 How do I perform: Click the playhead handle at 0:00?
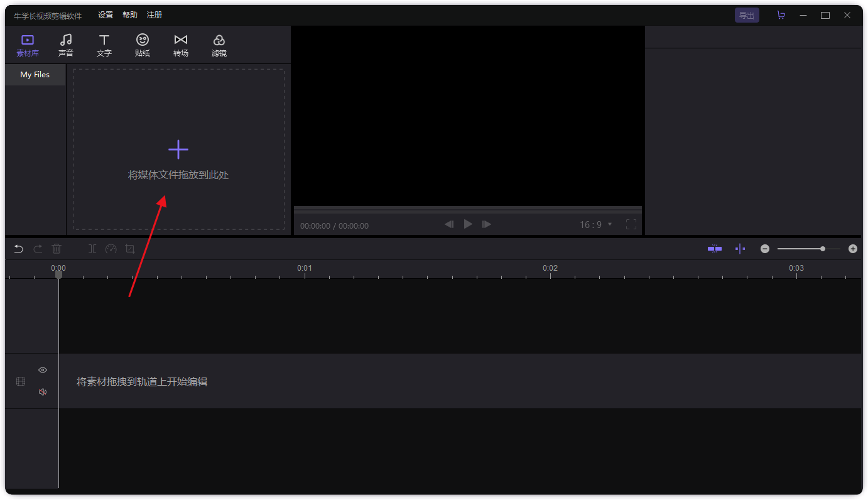[58, 274]
